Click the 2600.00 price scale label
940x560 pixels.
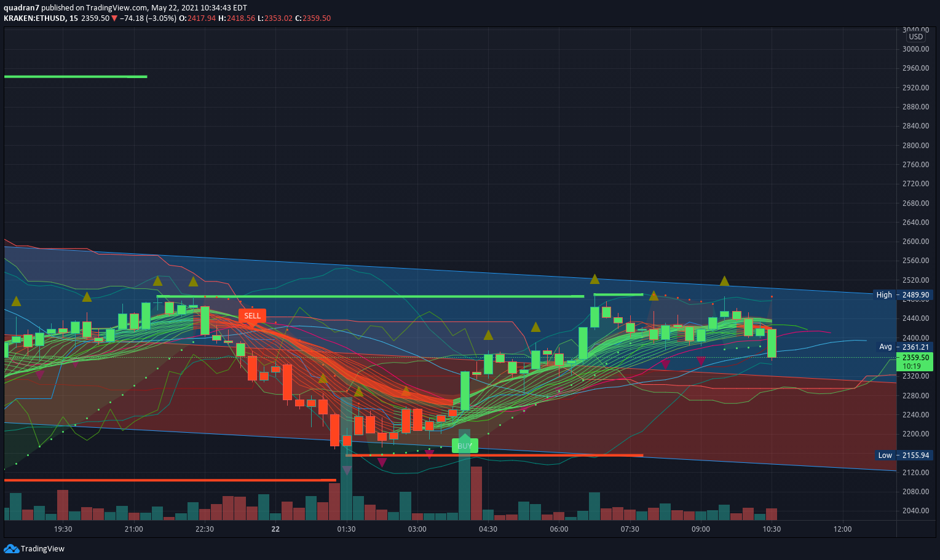point(915,242)
